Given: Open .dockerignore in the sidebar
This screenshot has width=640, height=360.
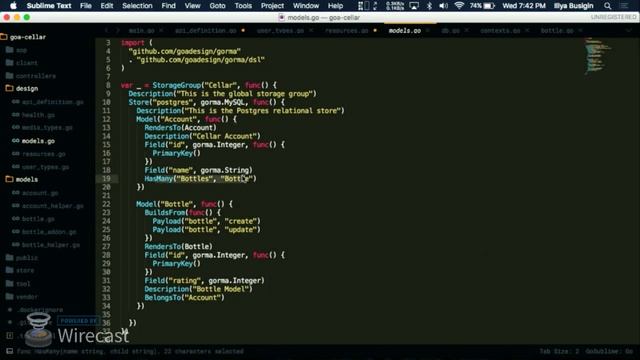Looking at the screenshot, I should (x=40, y=310).
